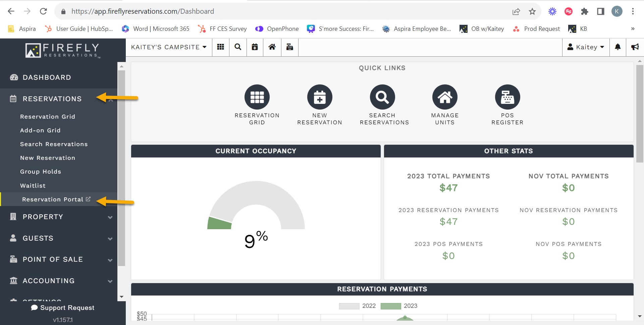Select Waitlist in the Reservations menu
The width and height of the screenshot is (644, 325).
click(33, 186)
